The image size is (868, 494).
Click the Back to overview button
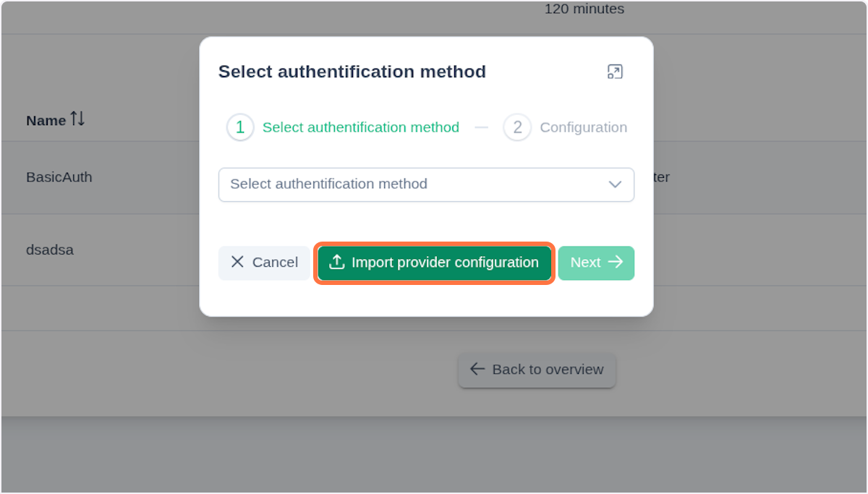537,369
